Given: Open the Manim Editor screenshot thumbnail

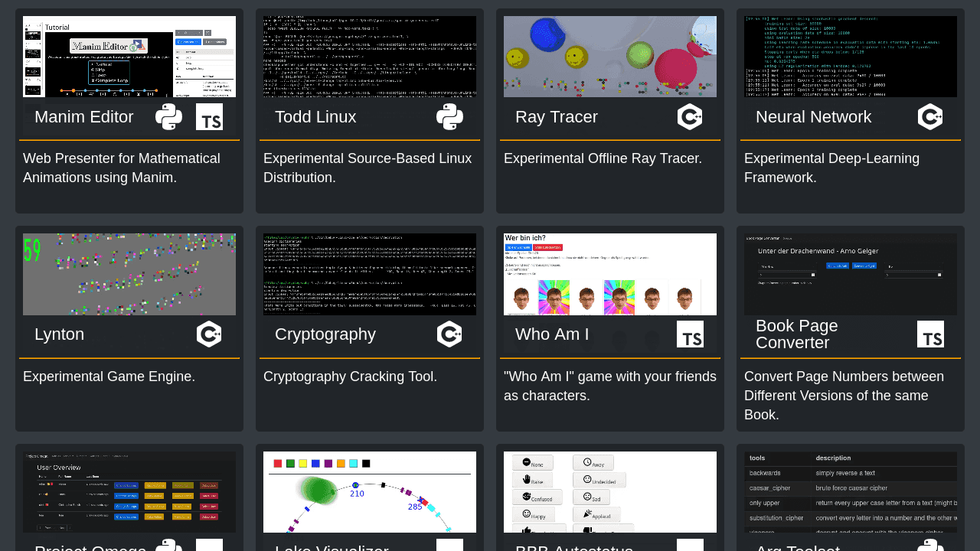Looking at the screenshot, I should tap(129, 57).
